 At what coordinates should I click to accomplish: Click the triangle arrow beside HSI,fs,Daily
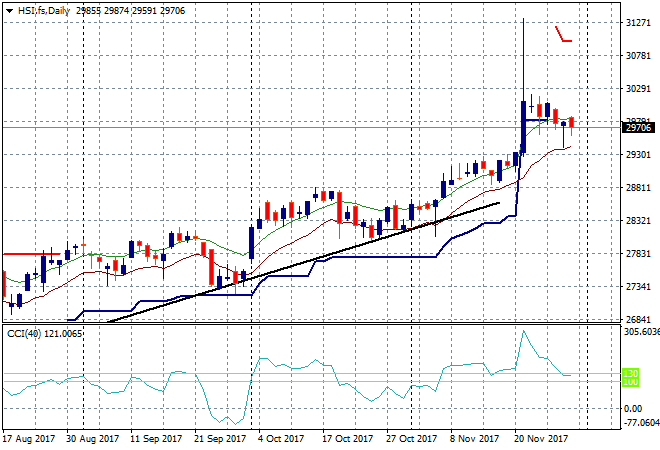pos(6,10)
